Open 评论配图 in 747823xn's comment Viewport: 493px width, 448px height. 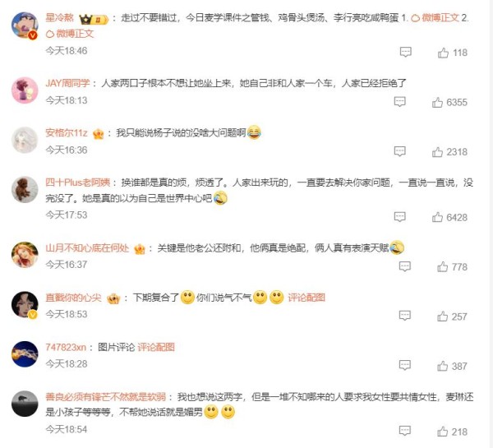point(156,347)
